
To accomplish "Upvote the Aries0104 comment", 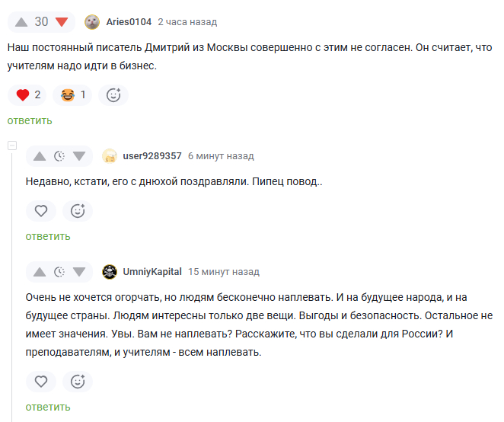I will tap(21, 21).
